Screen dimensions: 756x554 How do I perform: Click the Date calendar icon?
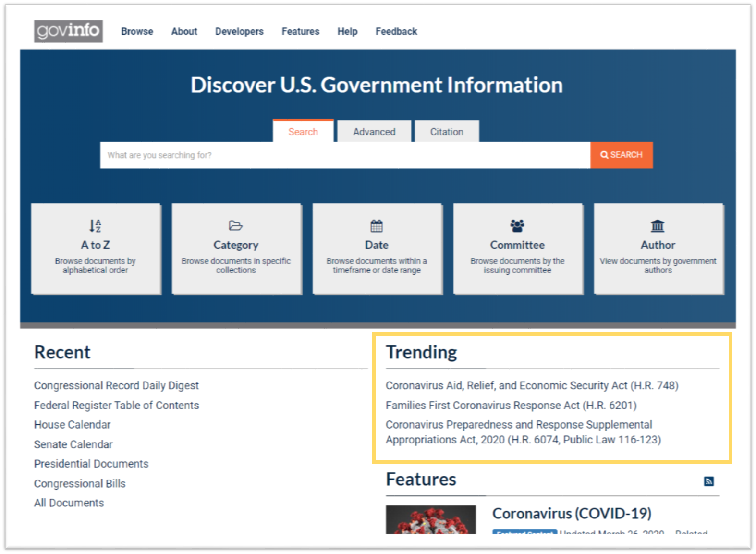(x=377, y=225)
